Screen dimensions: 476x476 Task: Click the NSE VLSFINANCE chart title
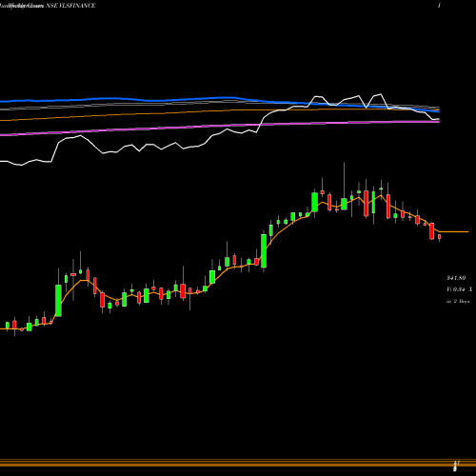coord(70,6)
